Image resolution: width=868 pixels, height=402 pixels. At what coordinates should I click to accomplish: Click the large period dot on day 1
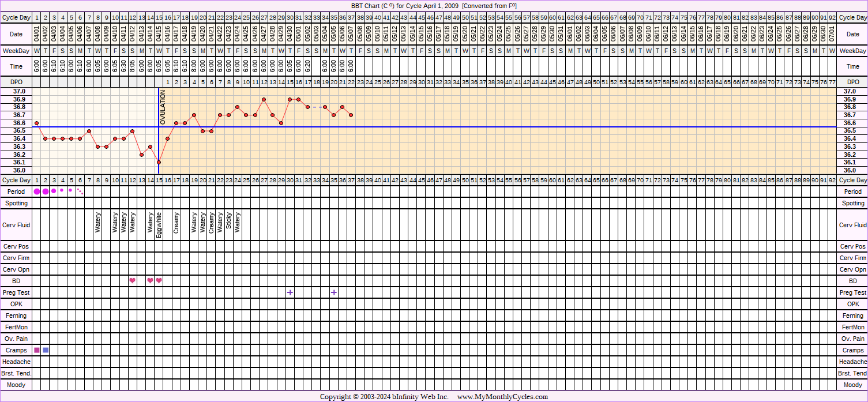pyautogui.click(x=37, y=191)
